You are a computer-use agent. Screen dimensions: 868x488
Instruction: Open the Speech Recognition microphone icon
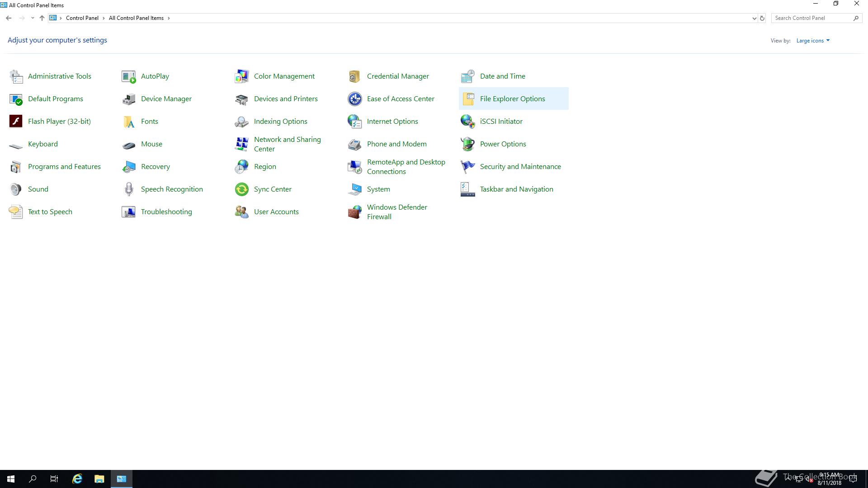[x=129, y=189]
